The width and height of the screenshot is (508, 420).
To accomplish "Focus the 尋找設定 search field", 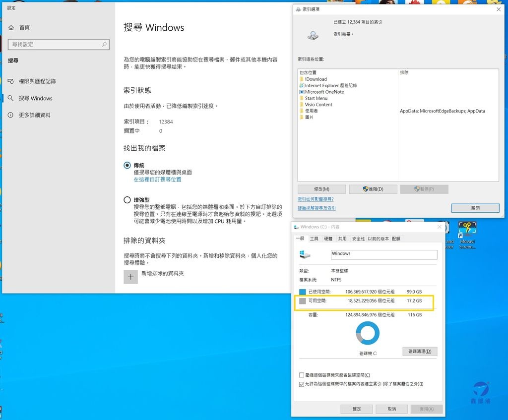I will (x=59, y=44).
